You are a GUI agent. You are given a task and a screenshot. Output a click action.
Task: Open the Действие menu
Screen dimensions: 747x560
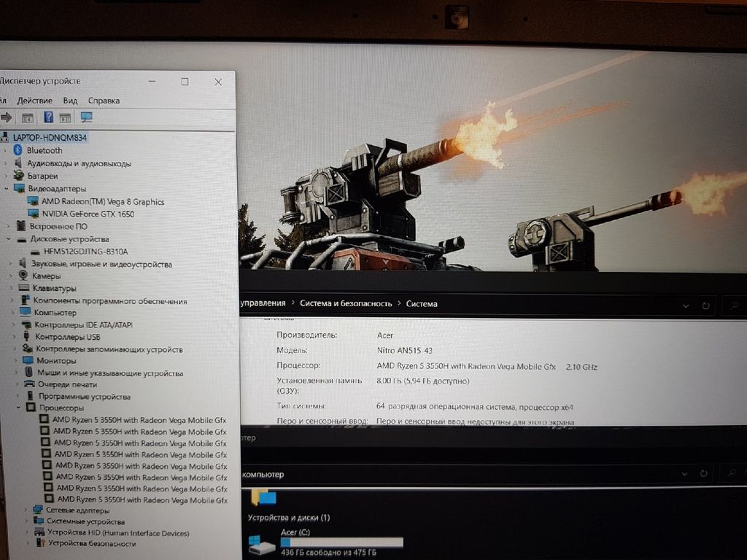(x=34, y=101)
